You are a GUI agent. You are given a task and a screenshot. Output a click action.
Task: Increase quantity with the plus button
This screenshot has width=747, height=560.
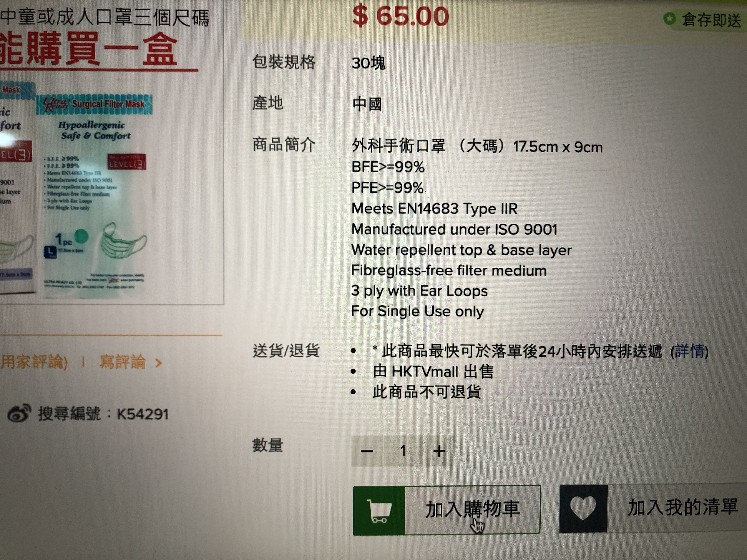[x=439, y=451]
